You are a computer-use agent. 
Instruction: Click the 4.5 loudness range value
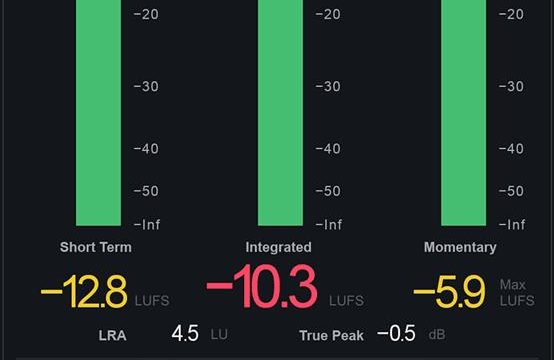[185, 334]
